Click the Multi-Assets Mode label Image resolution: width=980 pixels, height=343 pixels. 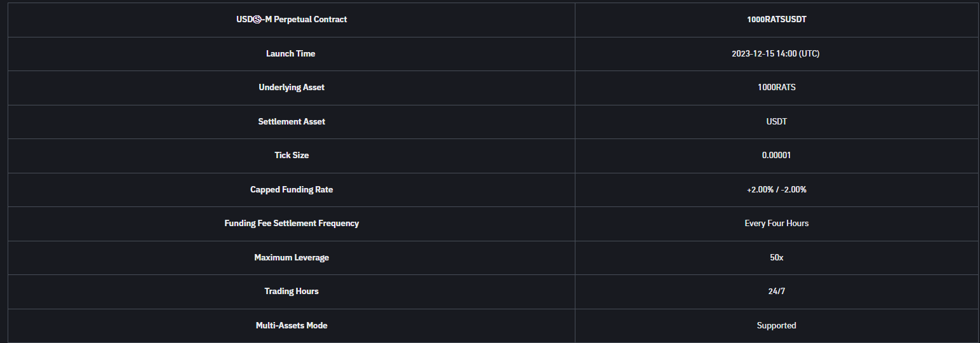pos(292,325)
